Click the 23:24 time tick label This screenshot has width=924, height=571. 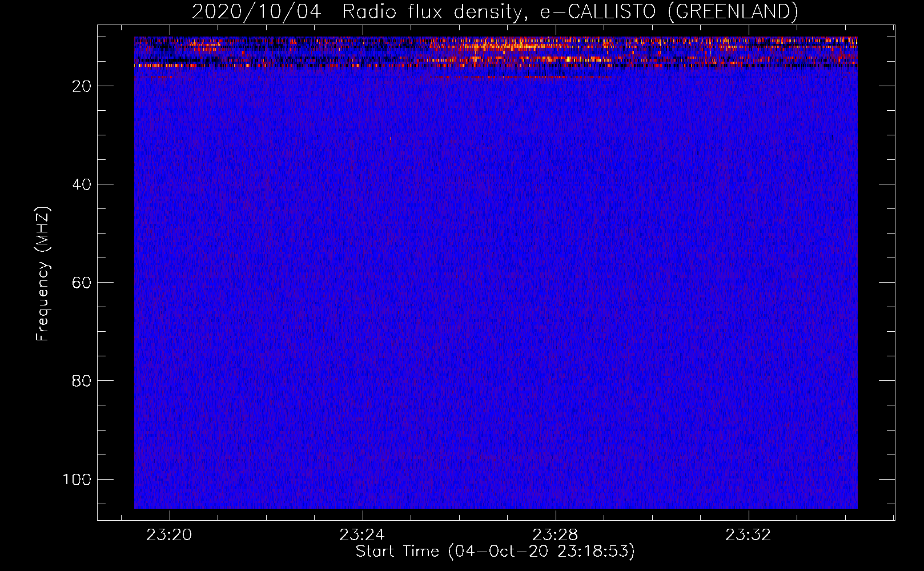pos(362,535)
